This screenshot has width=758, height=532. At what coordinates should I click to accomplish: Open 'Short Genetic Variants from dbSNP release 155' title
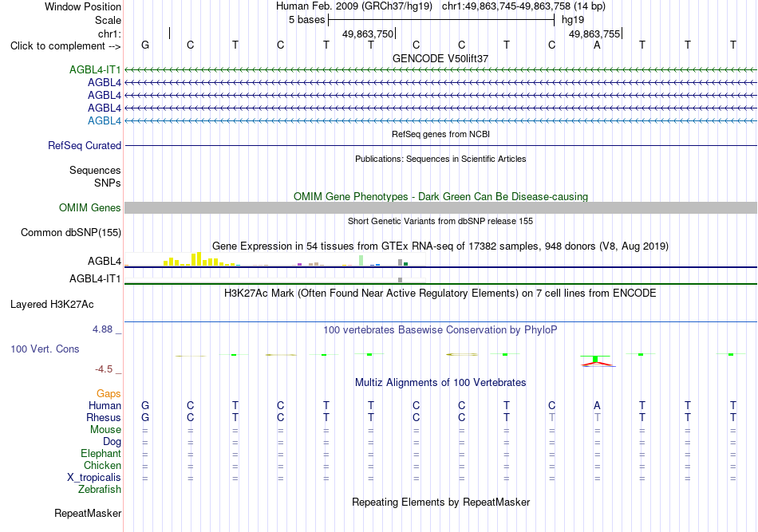click(440, 221)
